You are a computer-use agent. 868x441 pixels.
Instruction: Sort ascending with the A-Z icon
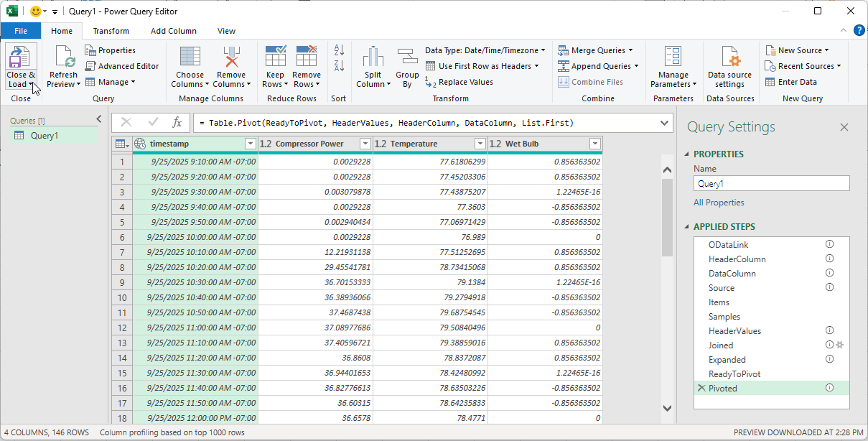click(339, 50)
